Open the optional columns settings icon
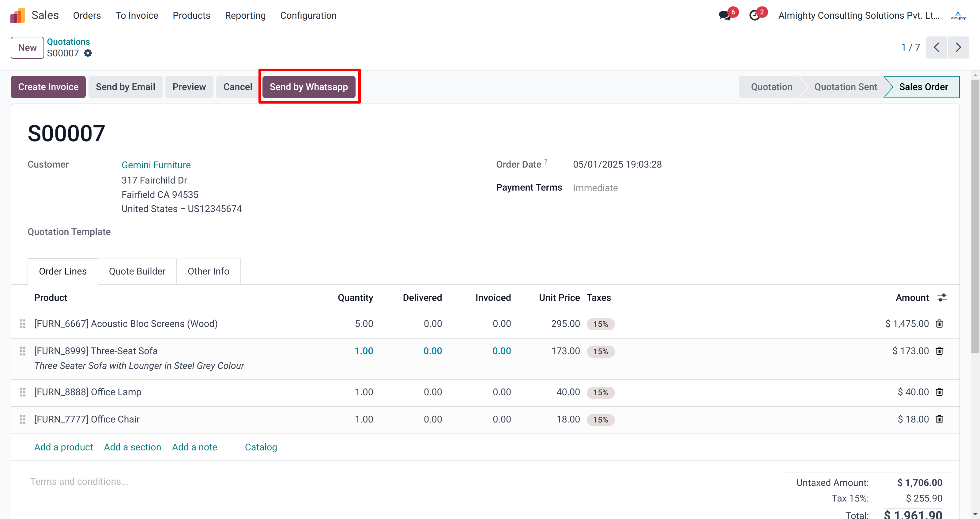Viewport: 980px width, 519px height. [942, 297]
